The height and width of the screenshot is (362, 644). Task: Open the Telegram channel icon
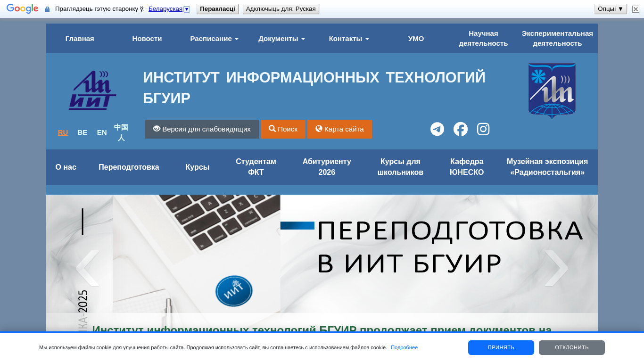click(437, 129)
